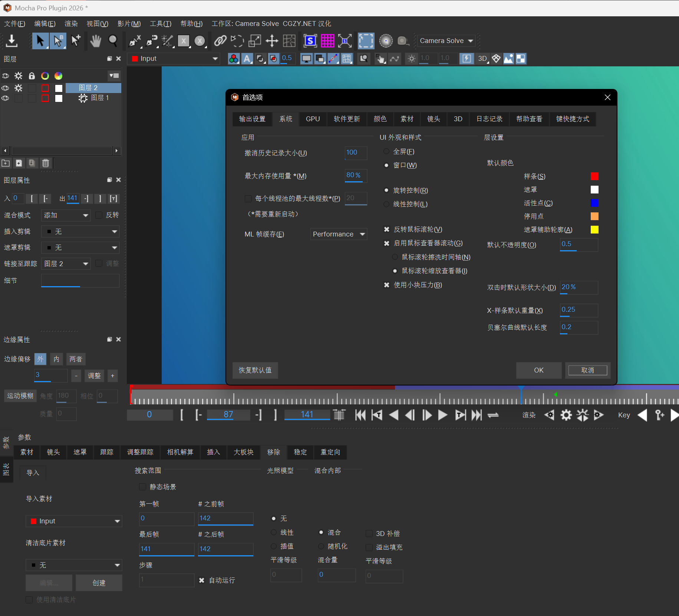Click play backward button
This screenshot has height=616, width=679.
[x=394, y=415]
